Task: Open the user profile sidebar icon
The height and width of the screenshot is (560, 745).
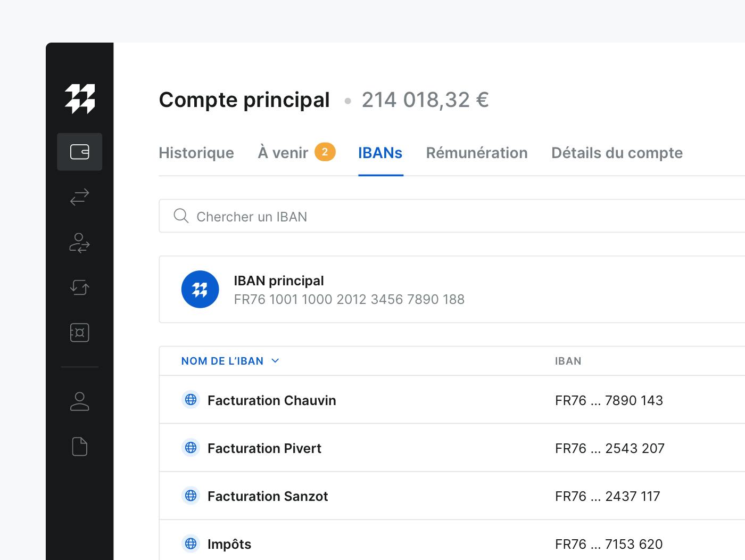Action: point(80,401)
